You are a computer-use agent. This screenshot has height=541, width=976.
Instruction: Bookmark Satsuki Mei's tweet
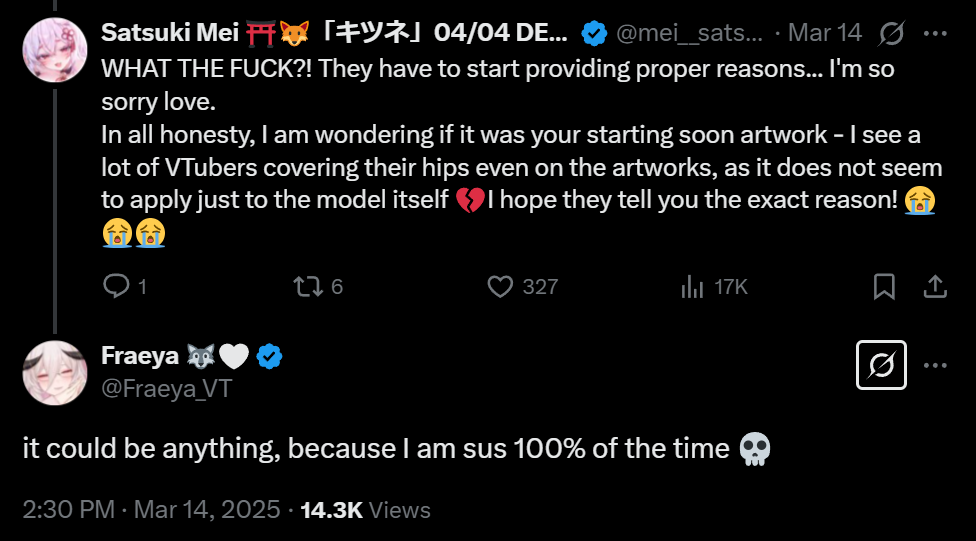coord(884,287)
